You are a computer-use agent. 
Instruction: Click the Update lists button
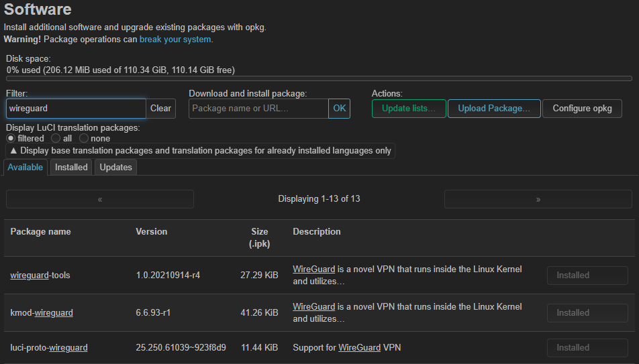point(409,109)
